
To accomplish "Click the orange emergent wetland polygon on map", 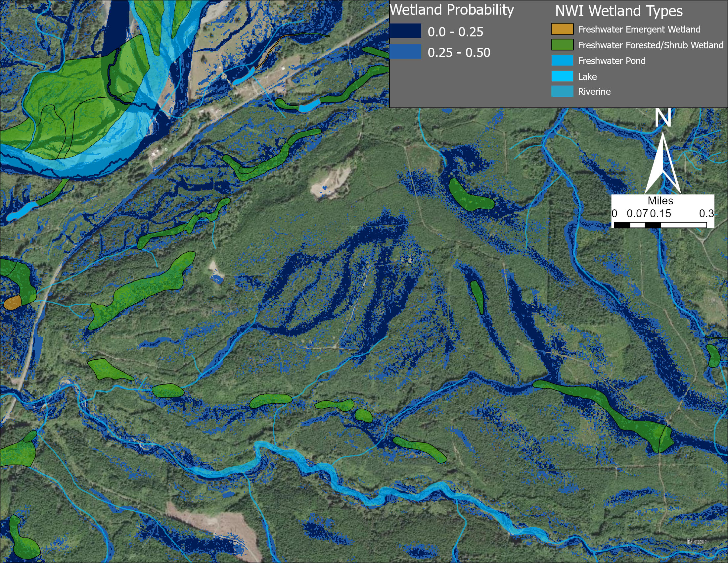I will pyautogui.click(x=13, y=302).
